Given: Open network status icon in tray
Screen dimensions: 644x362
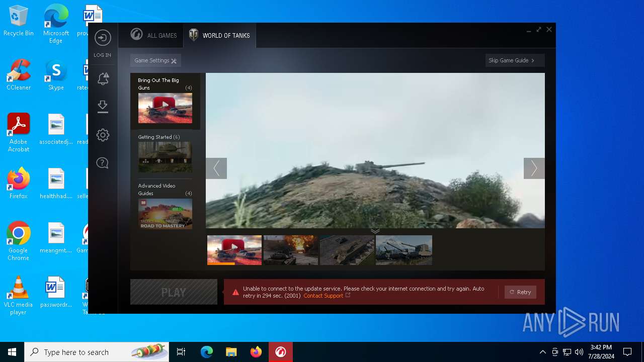Looking at the screenshot, I should 567,352.
